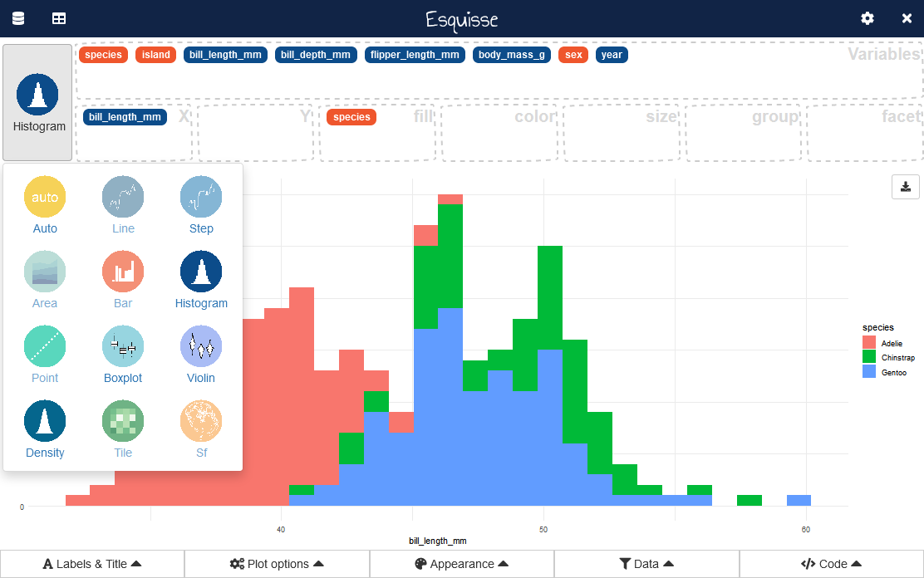Select the species badge in the fill box
This screenshot has height=578, width=924.
pos(351,117)
